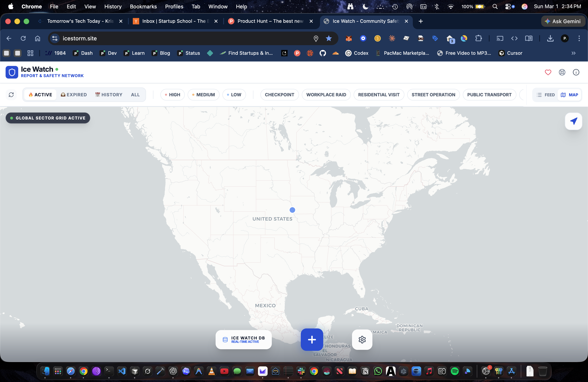Open Chrome's three-dot menu
The width and height of the screenshot is (588, 382).
click(580, 38)
